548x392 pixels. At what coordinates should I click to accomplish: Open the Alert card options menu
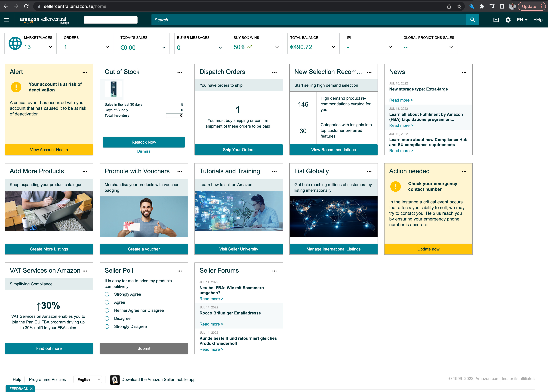(x=85, y=72)
